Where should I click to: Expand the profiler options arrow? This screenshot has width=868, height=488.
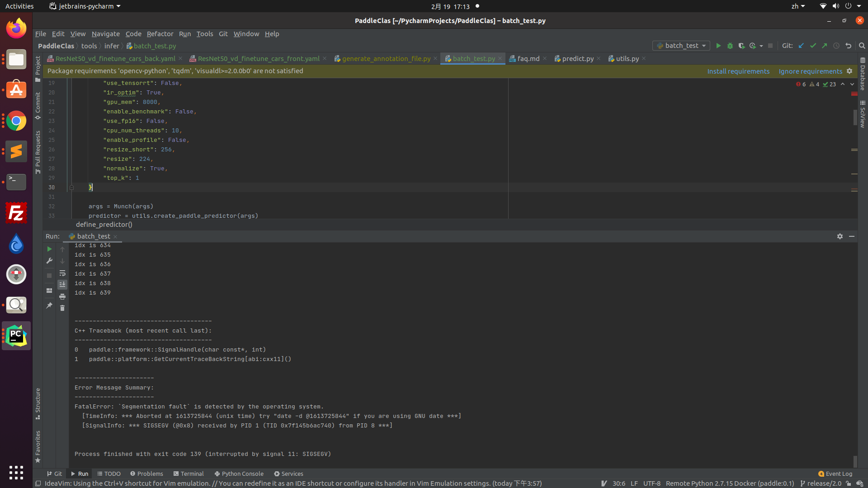(x=761, y=46)
